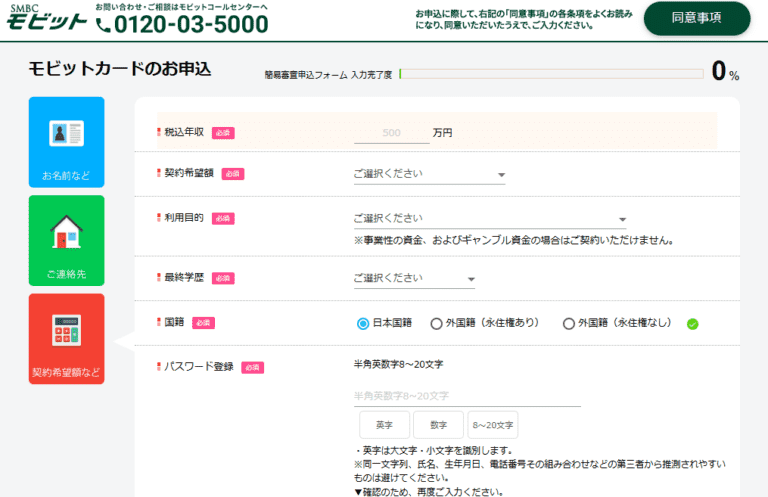Click the 必須 badge next to 利用目的
This screenshot has height=497, width=768.
(222, 219)
